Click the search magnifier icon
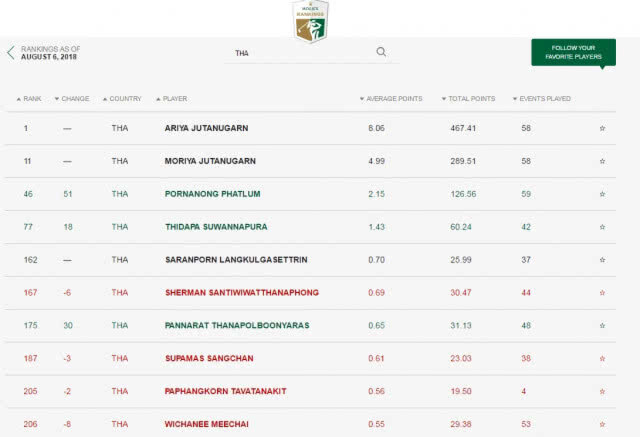 (x=381, y=52)
